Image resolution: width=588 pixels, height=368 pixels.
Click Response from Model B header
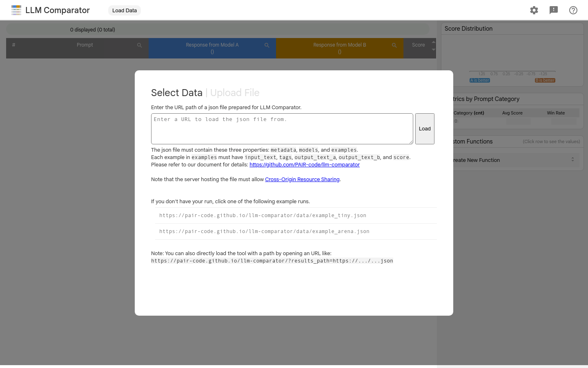340,45
